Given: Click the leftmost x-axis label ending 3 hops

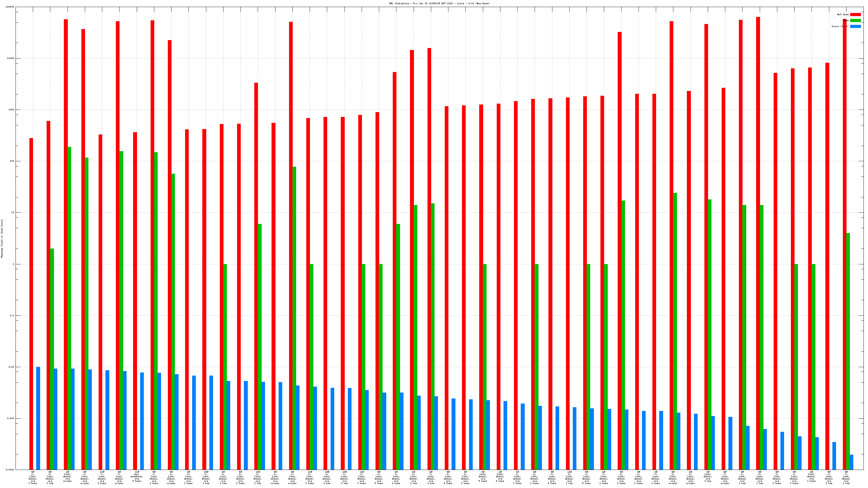Looking at the screenshot, I should point(33,478).
